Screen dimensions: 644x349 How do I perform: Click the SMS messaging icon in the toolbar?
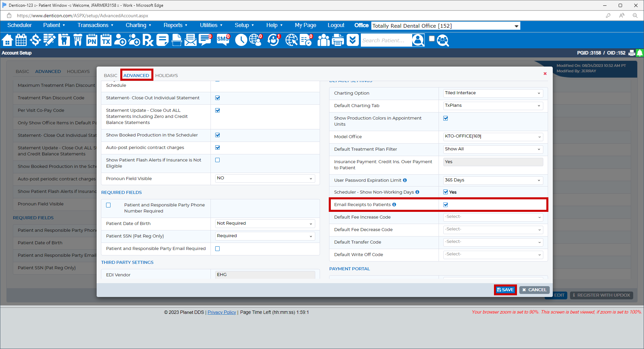[222, 40]
